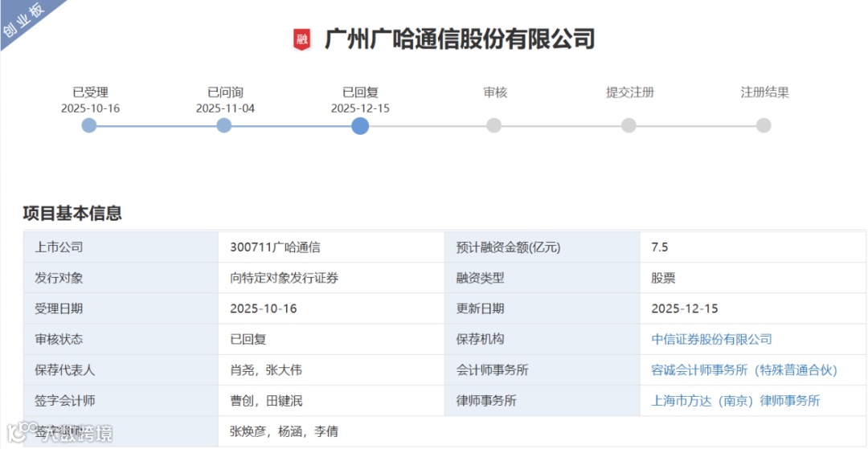The image size is (868, 449).
Task: Click the 项目基本信息 section heading
Action: pyautogui.click(x=72, y=213)
